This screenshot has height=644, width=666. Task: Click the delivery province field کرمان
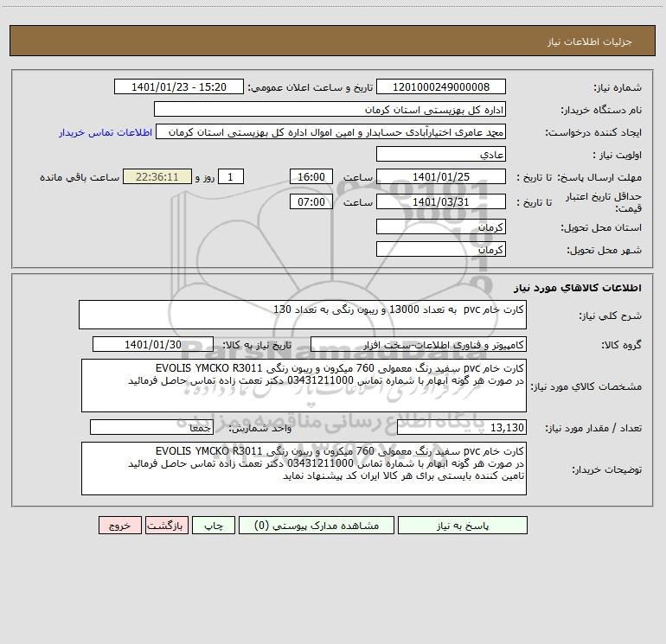point(441,226)
